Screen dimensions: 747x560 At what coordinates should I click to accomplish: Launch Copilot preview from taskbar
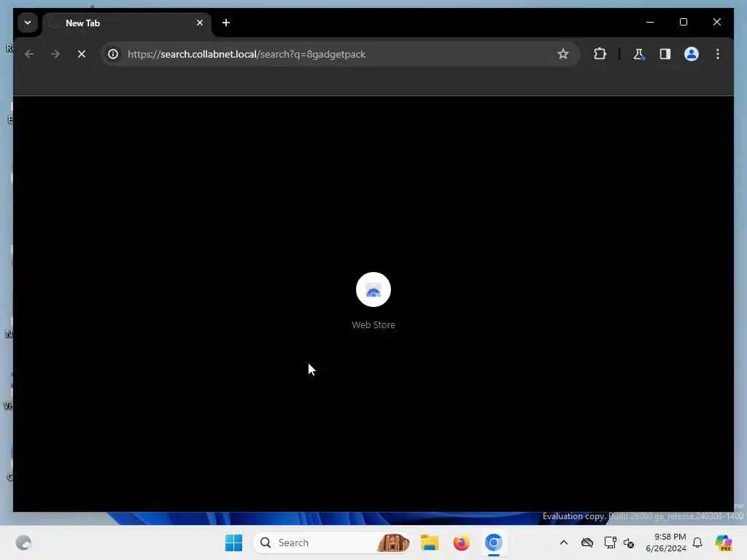pyautogui.click(x=724, y=542)
